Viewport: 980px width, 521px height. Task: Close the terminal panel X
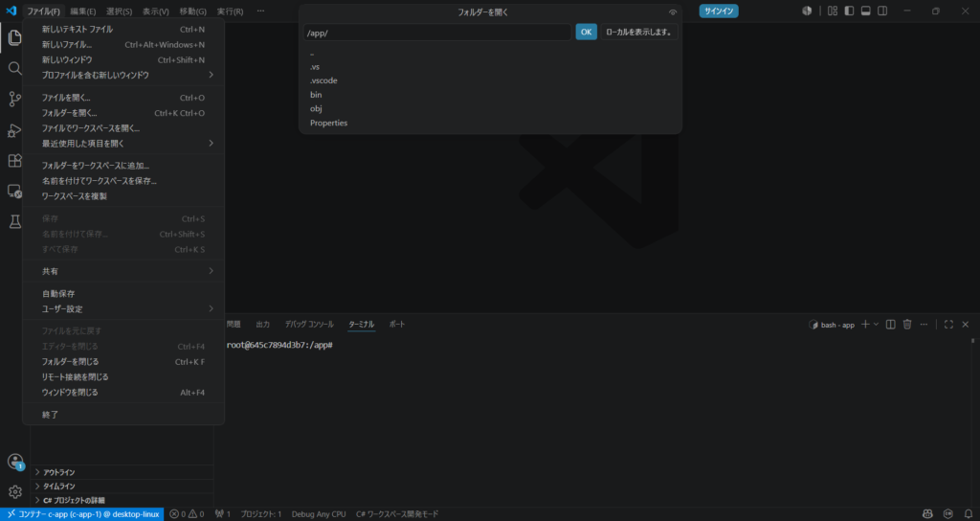(965, 324)
